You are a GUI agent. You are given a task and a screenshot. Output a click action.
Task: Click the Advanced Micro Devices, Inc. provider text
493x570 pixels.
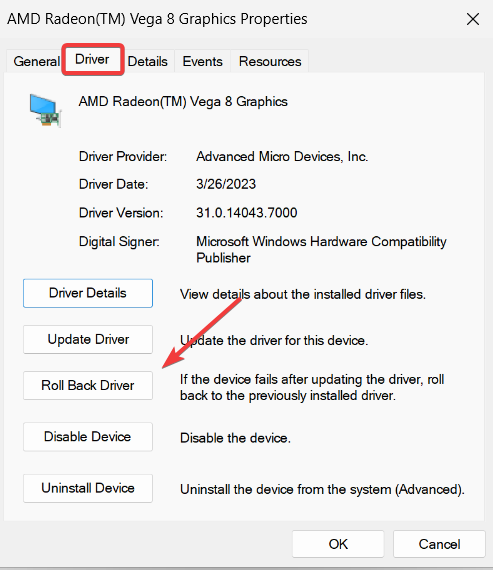tap(282, 157)
